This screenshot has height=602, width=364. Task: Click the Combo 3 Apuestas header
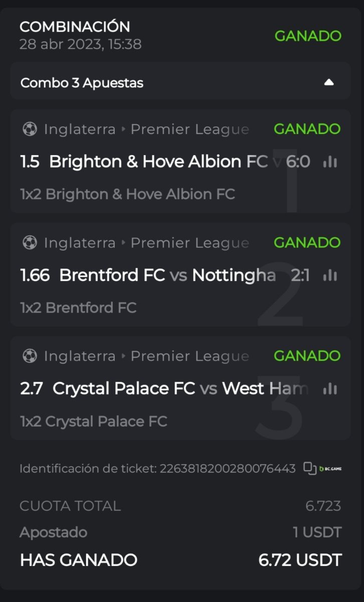(x=82, y=83)
